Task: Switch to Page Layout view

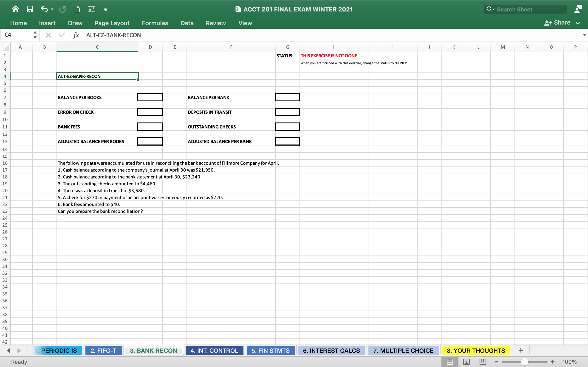Action: tap(466, 362)
